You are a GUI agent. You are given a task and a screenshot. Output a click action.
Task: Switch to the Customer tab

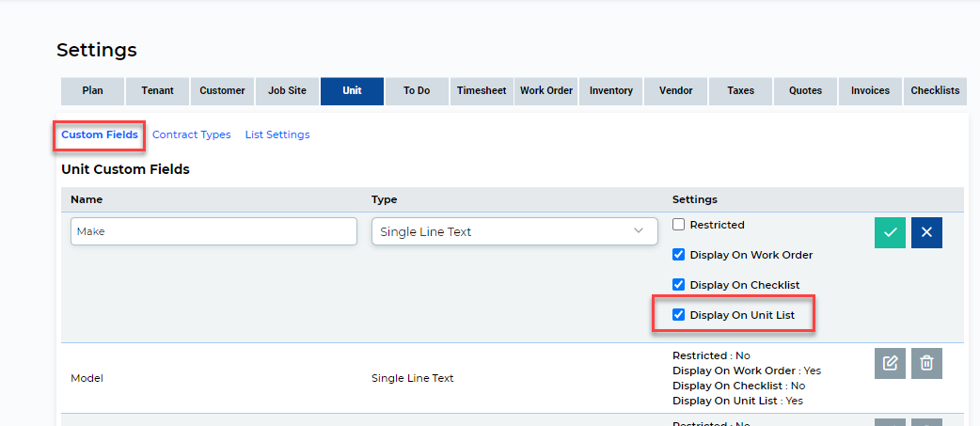click(223, 90)
